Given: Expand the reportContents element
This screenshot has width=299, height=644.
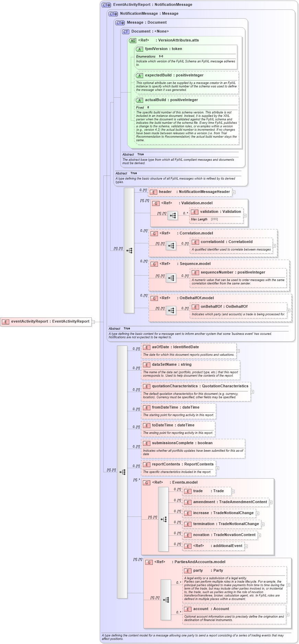Looking at the screenshot, I should pos(217,468).
